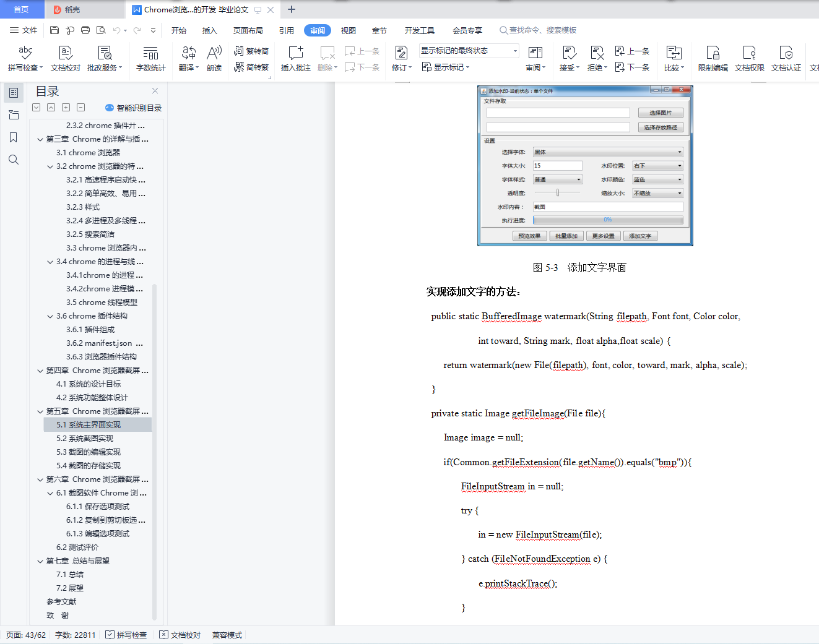
Task: Open the 文件 menu
Action: tap(24, 30)
